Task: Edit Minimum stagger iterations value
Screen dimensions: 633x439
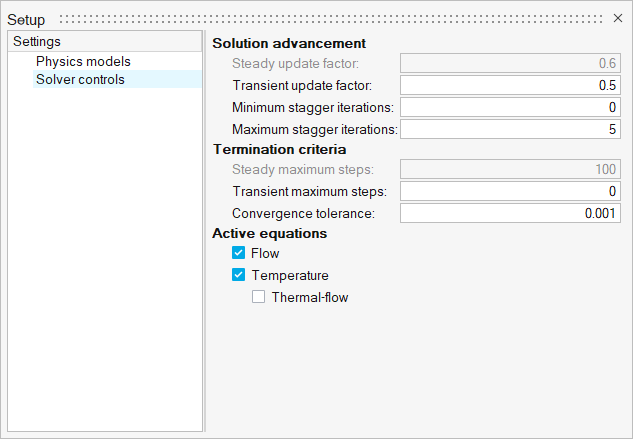Action: coord(510,107)
